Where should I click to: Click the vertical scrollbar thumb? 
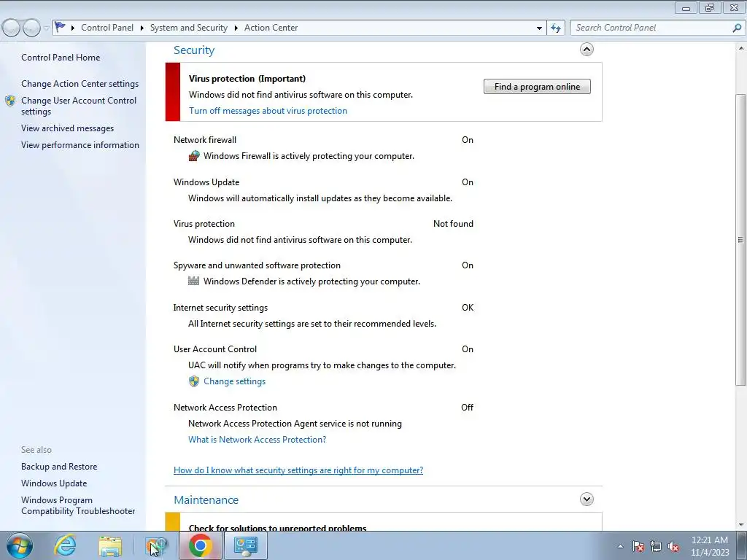pyautogui.click(x=740, y=239)
